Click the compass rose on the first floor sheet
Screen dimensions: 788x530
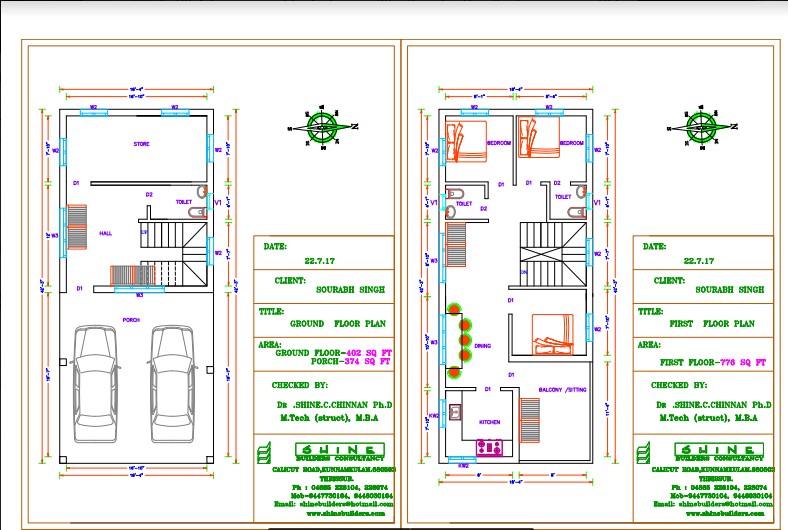coord(701,127)
